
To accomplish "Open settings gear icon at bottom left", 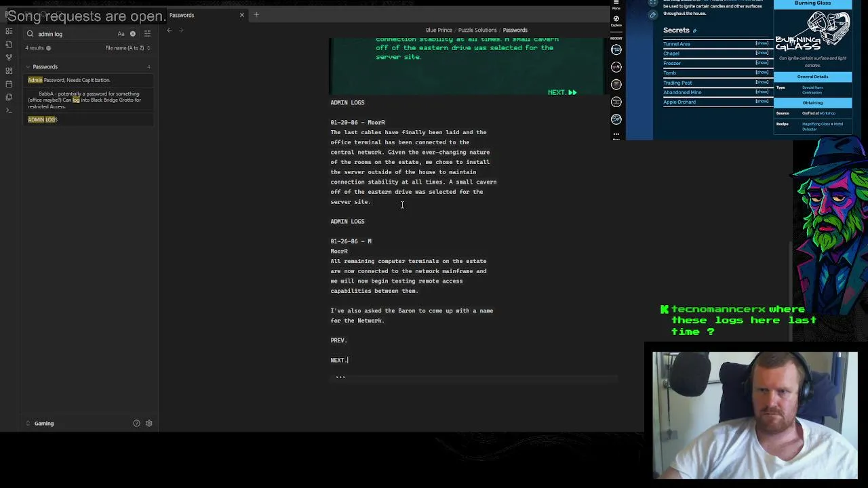I will coord(149,424).
